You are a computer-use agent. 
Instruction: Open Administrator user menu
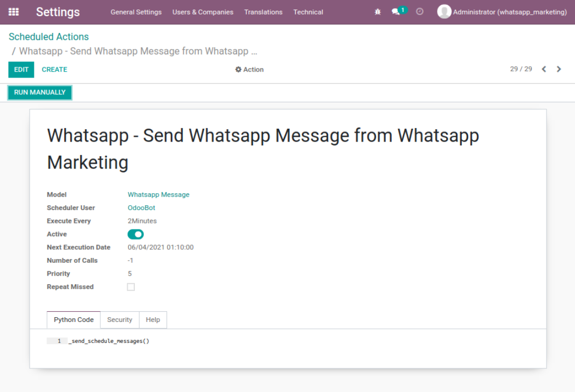(x=502, y=12)
